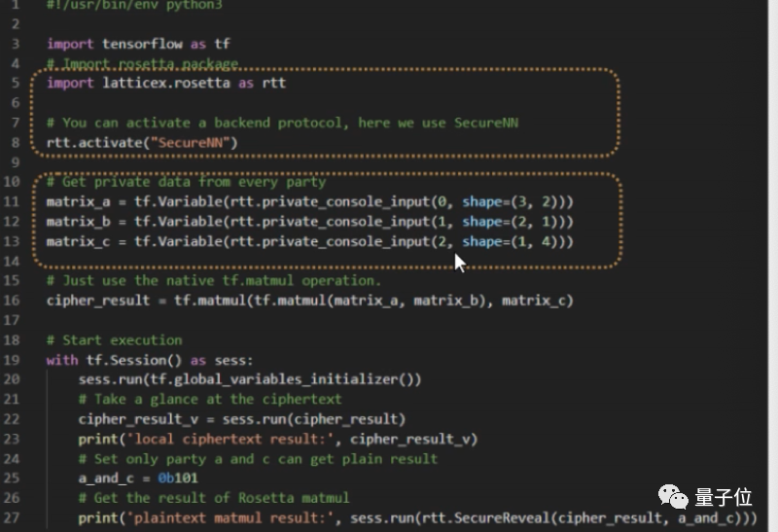Click the matrix_b variable definition line
Screen dimensions: 778x532
pos(310,222)
